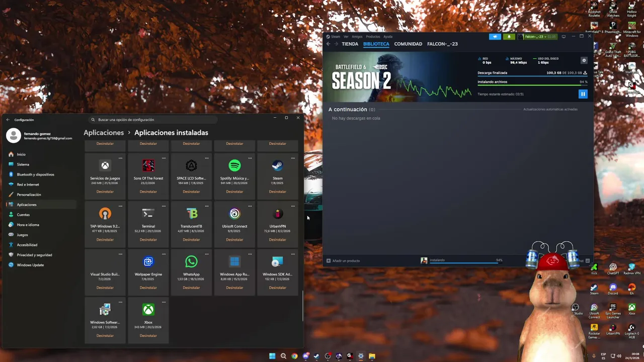Open more options for Terminal card
The width and height of the screenshot is (644, 362).
[x=164, y=206]
